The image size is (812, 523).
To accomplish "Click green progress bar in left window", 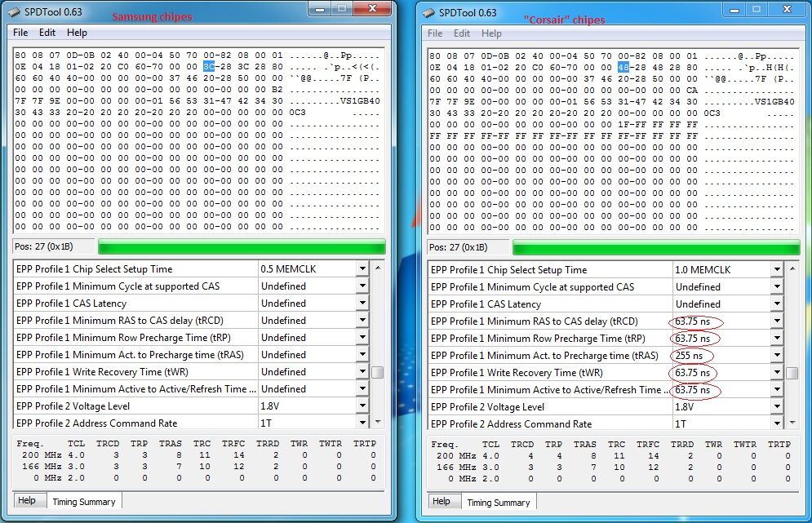I will point(242,246).
